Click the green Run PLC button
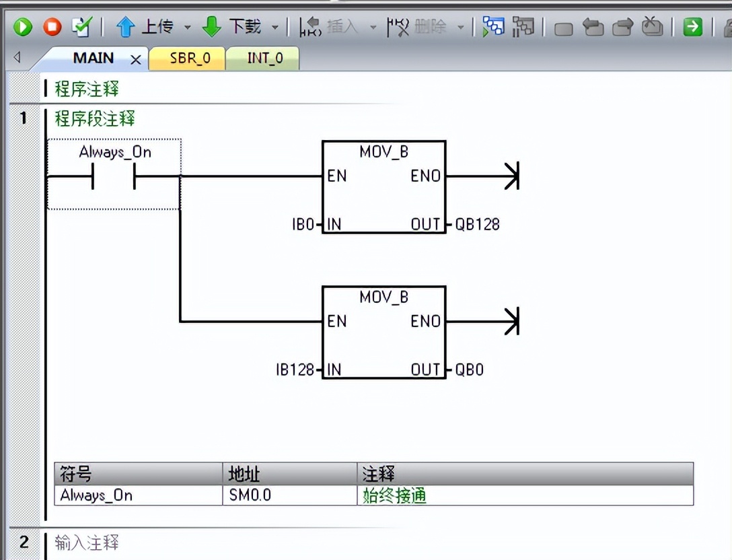Screen dimensions: 732x560 click(x=22, y=27)
